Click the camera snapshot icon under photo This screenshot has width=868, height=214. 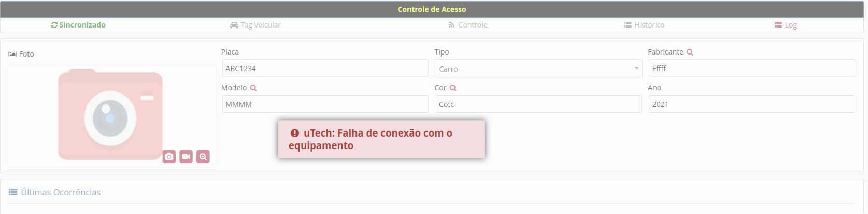point(169,156)
